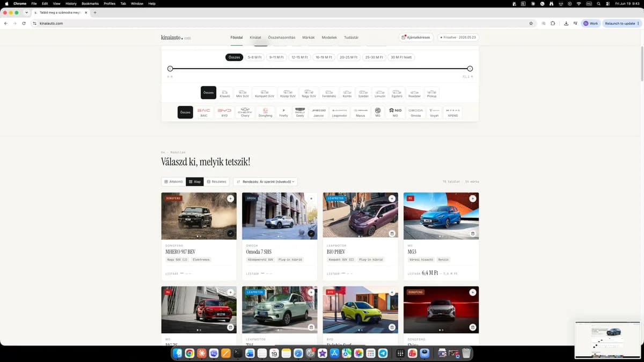
Task: Switch to Részletes view mode
Action: point(216,182)
